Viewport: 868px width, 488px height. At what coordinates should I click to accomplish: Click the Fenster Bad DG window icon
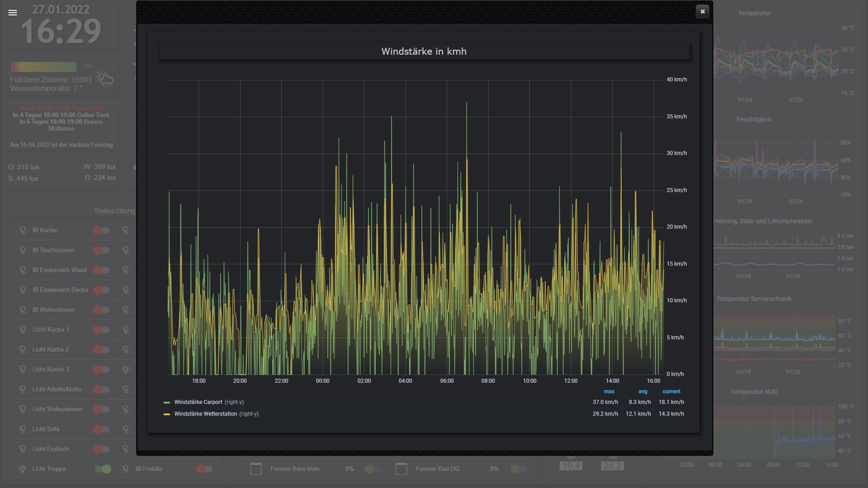[401, 469]
